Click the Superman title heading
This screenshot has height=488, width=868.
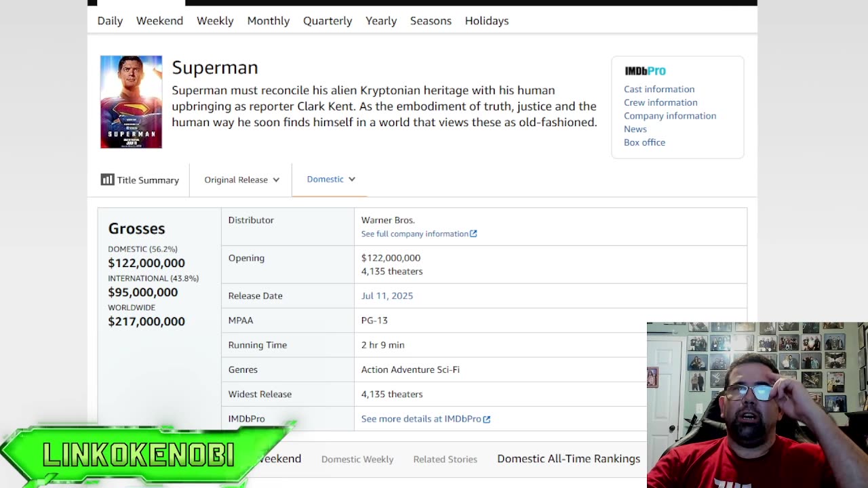click(x=215, y=67)
